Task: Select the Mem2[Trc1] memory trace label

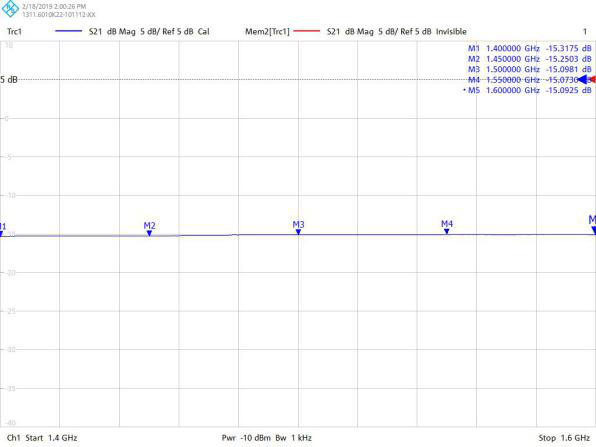Action: tap(267, 32)
